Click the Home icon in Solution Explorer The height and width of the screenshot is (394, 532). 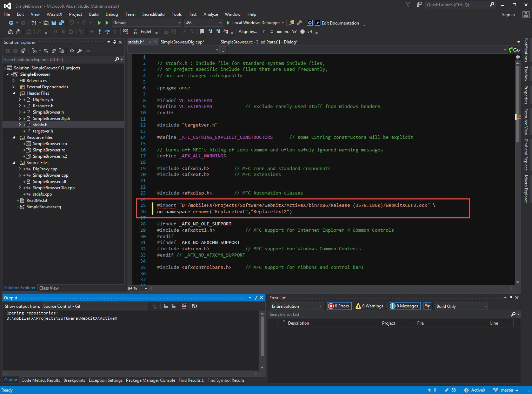(x=23, y=51)
